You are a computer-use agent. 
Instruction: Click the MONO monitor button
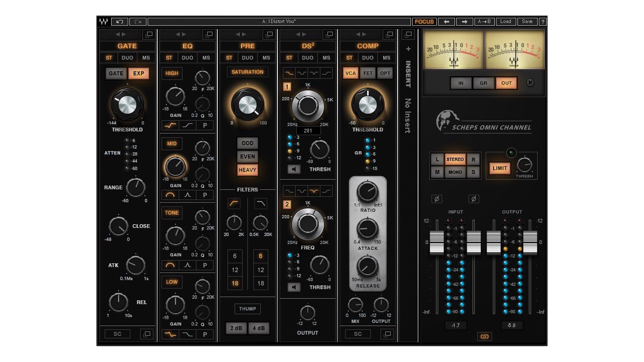(455, 173)
